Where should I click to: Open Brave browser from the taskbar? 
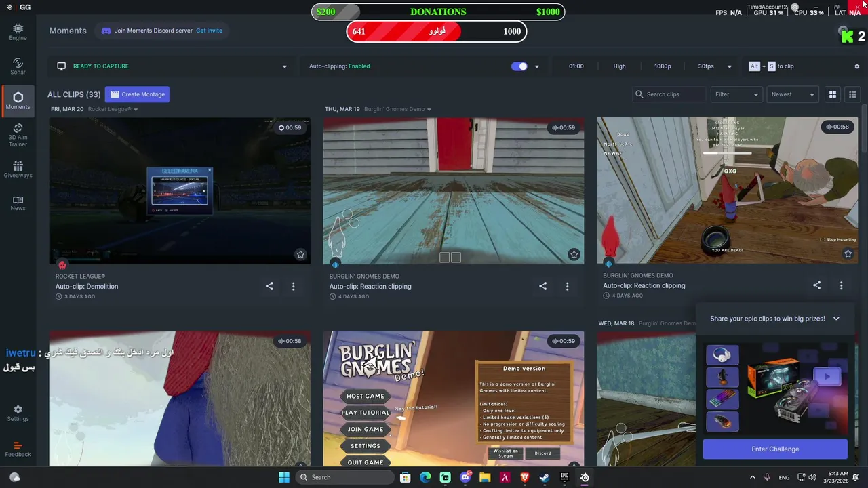525,477
